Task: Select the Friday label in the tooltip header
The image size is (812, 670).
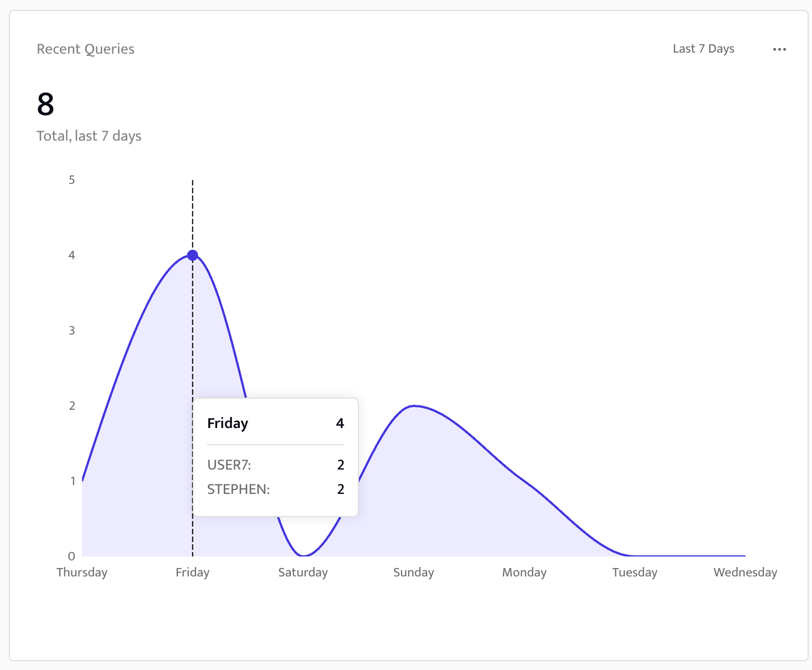Action: [x=227, y=423]
